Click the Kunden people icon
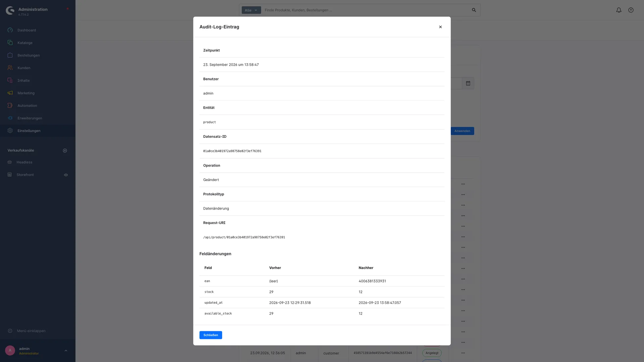 click(10, 68)
